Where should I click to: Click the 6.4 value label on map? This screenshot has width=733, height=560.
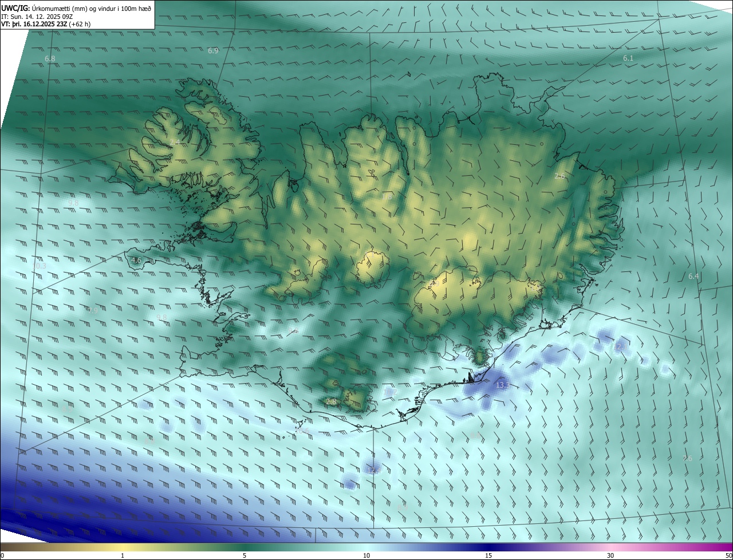click(693, 277)
